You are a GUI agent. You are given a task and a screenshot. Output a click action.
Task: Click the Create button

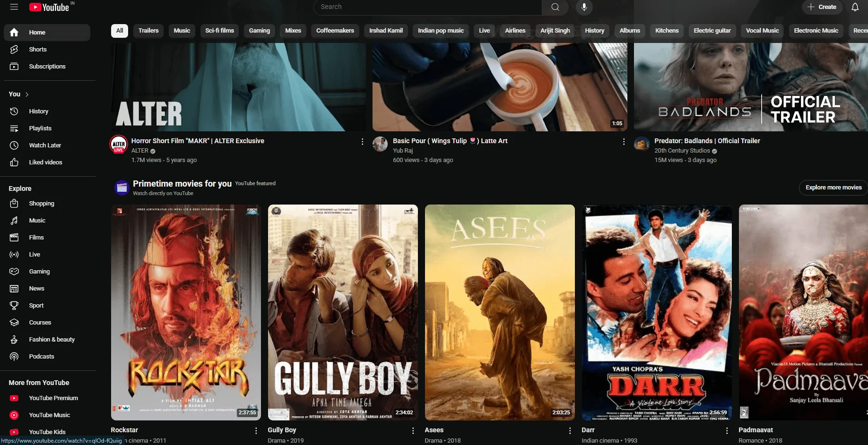pyautogui.click(x=822, y=7)
